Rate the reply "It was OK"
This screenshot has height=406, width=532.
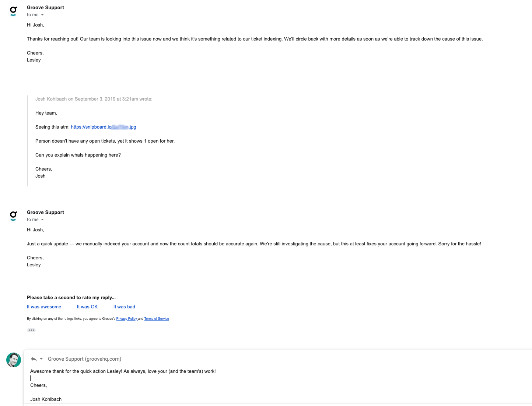(87, 307)
